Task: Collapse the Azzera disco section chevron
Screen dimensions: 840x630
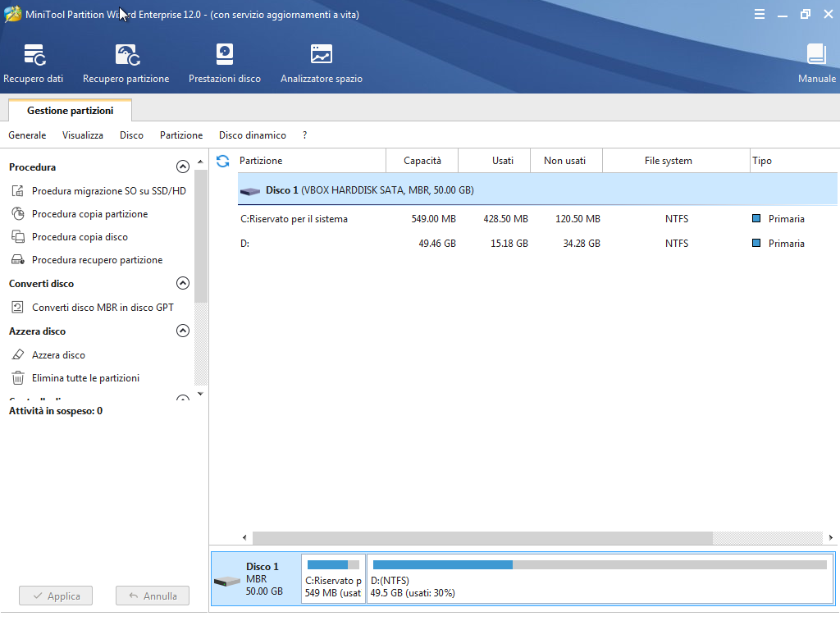Action: 183,331
